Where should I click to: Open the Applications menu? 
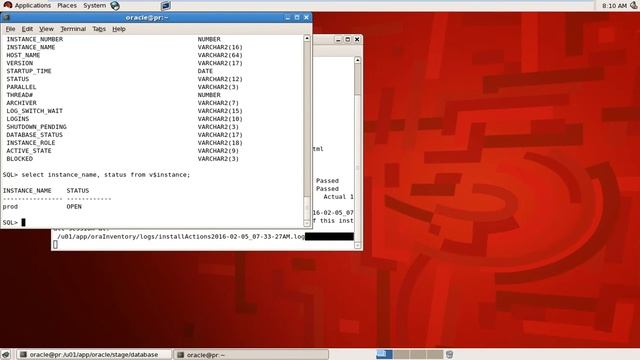32,5
